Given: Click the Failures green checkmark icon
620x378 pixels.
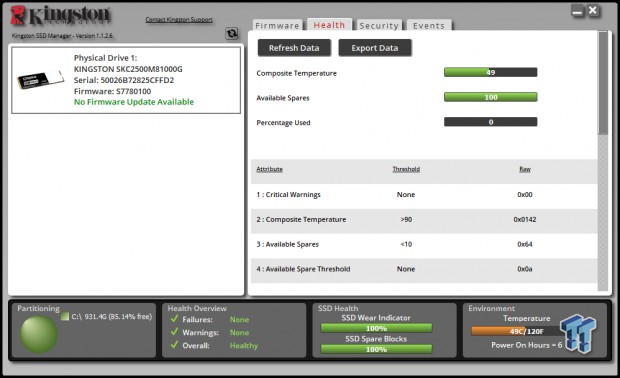Looking at the screenshot, I should point(174,319).
